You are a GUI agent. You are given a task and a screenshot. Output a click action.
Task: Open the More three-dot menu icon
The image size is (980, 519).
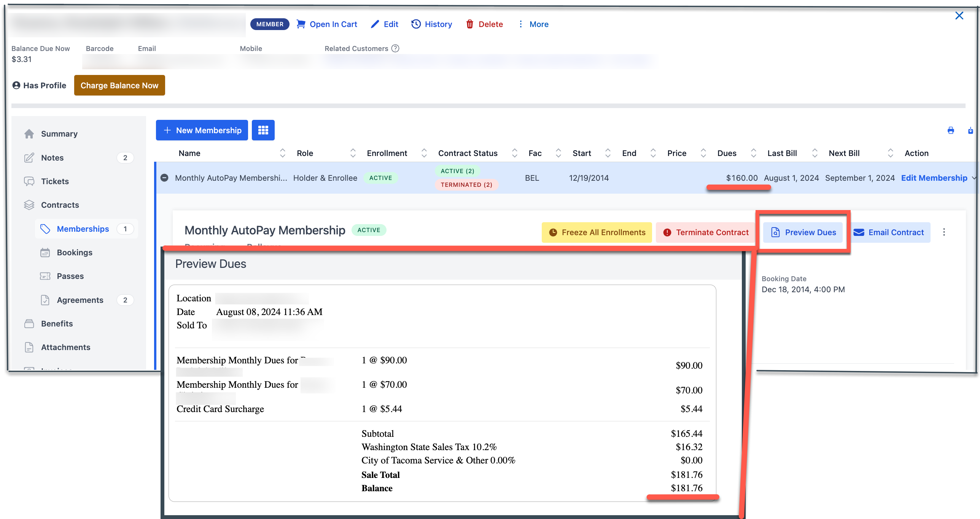[520, 24]
